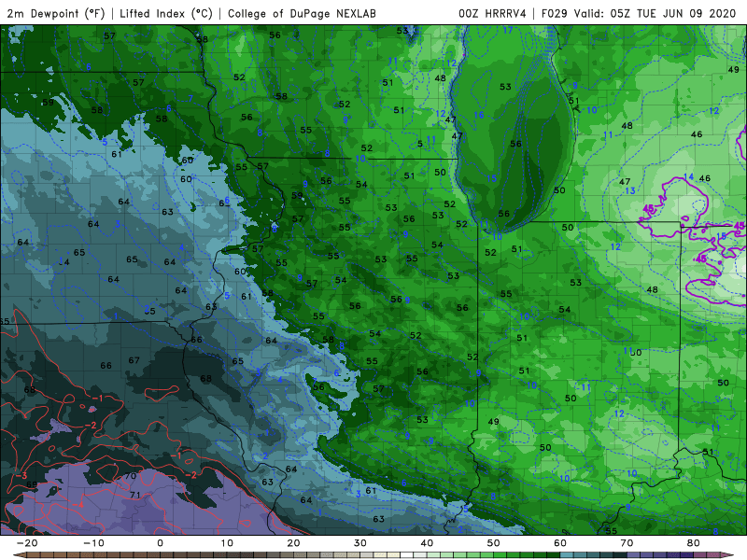Click the blue lifted index label 17
The image size is (747, 560).
click(508, 30)
